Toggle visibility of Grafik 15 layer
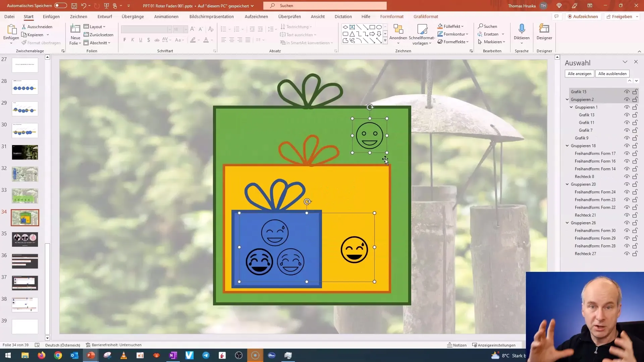Screen dimensions: 644x362 627,92
